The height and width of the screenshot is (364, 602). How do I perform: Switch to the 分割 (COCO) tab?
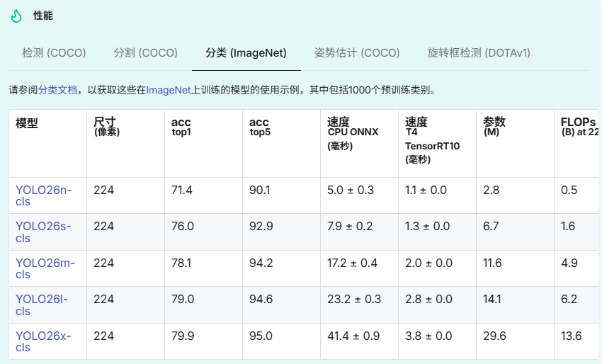[x=145, y=52]
